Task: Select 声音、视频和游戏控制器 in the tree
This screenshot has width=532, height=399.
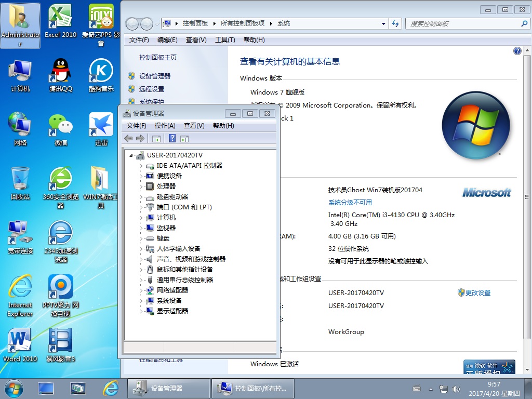Action: point(191,259)
